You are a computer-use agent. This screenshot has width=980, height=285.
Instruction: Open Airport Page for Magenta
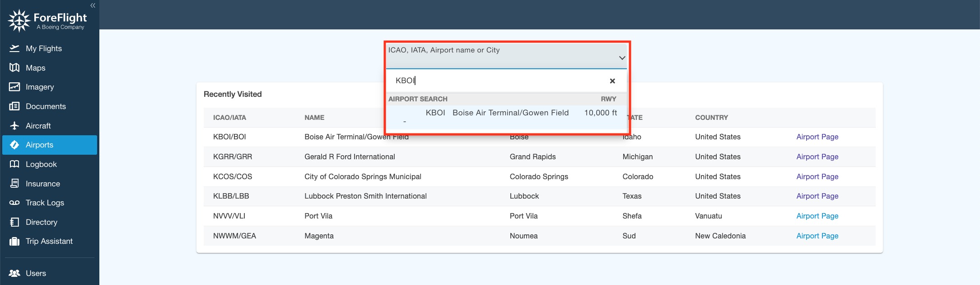(x=817, y=236)
